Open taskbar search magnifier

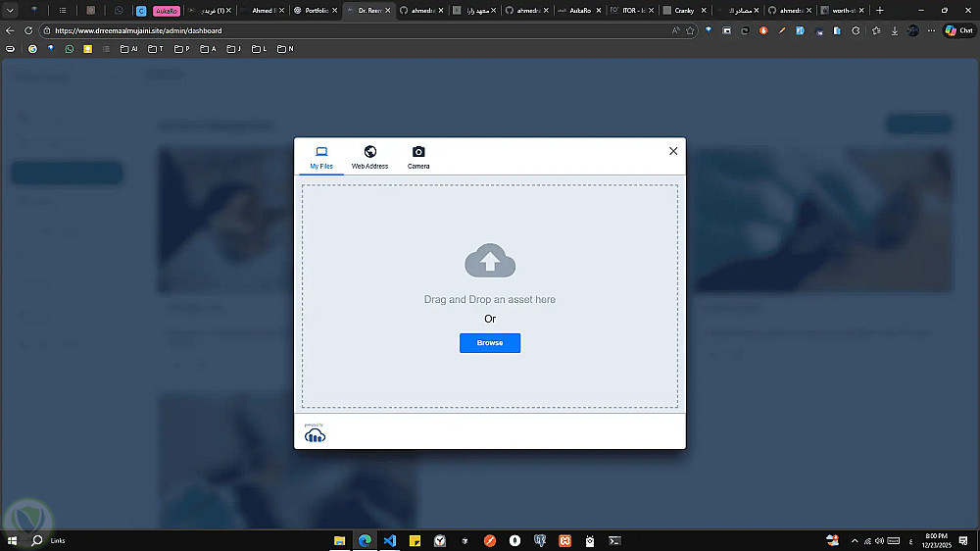[37, 540]
